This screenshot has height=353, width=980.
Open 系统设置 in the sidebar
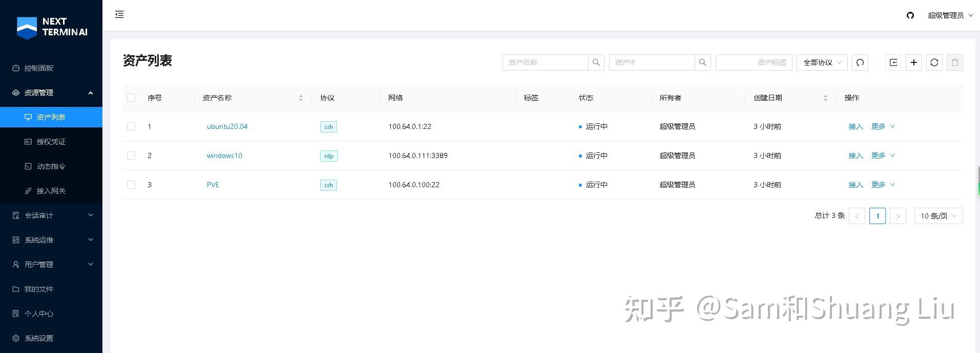(x=51, y=338)
